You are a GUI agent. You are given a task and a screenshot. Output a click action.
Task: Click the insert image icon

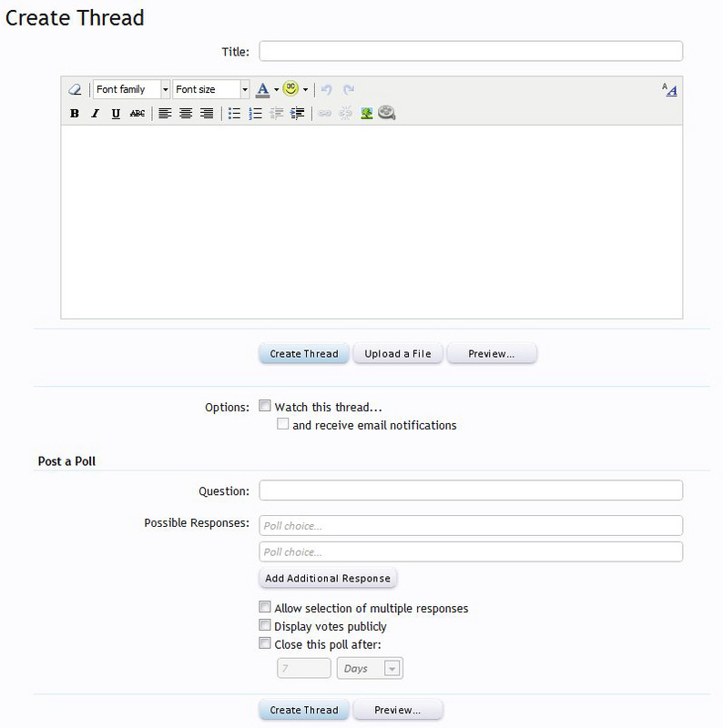click(x=367, y=114)
